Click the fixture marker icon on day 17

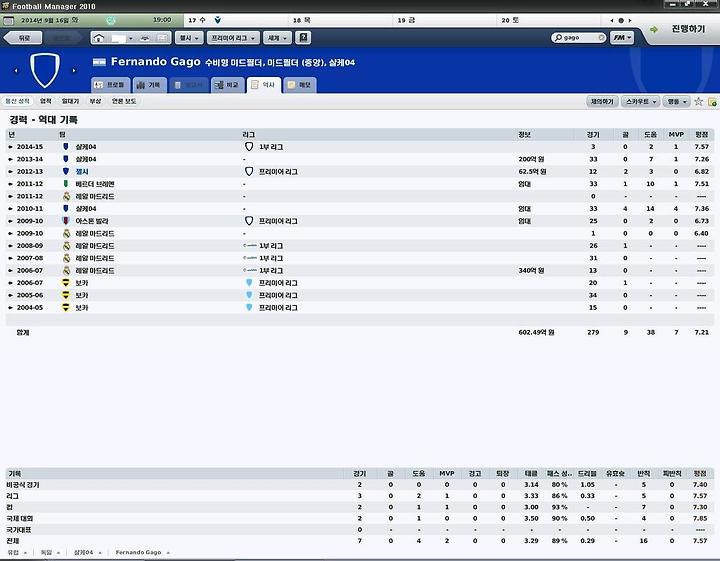pos(218,20)
